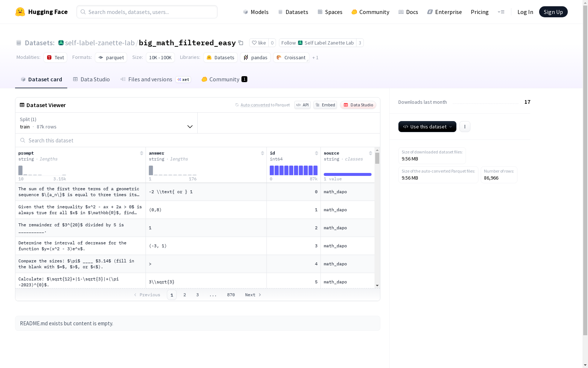Viewport: 588px width, 368px height.
Task: Open the Files and versions tab
Action: coord(155,79)
